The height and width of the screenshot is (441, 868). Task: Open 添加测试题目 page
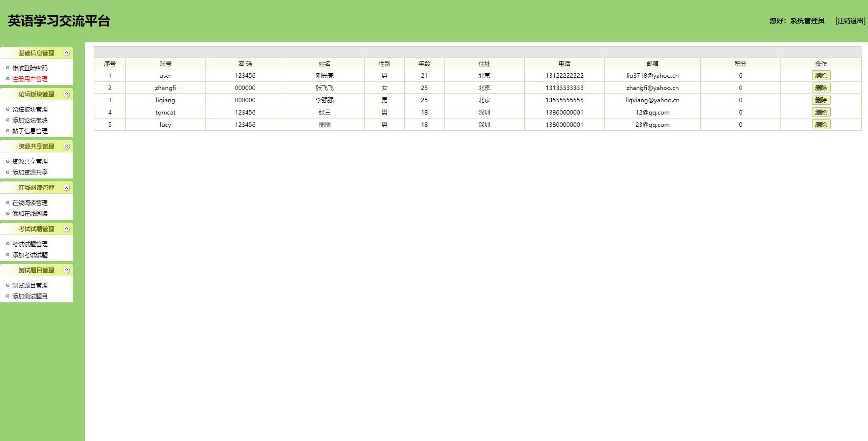pos(30,296)
